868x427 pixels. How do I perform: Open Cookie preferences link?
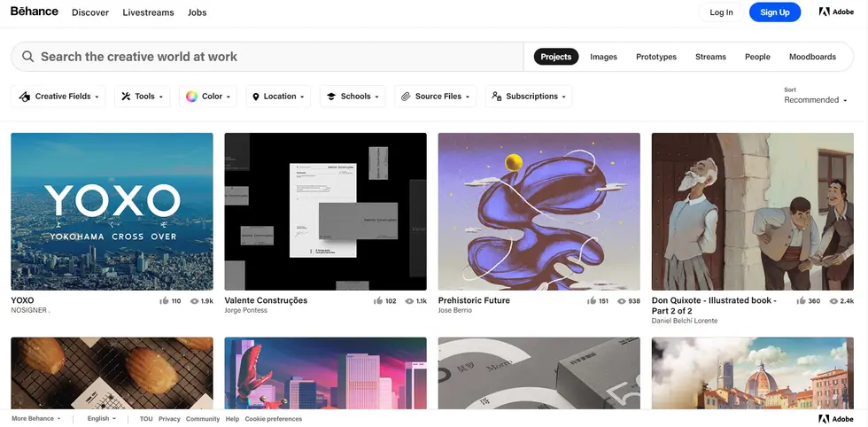pyautogui.click(x=274, y=419)
